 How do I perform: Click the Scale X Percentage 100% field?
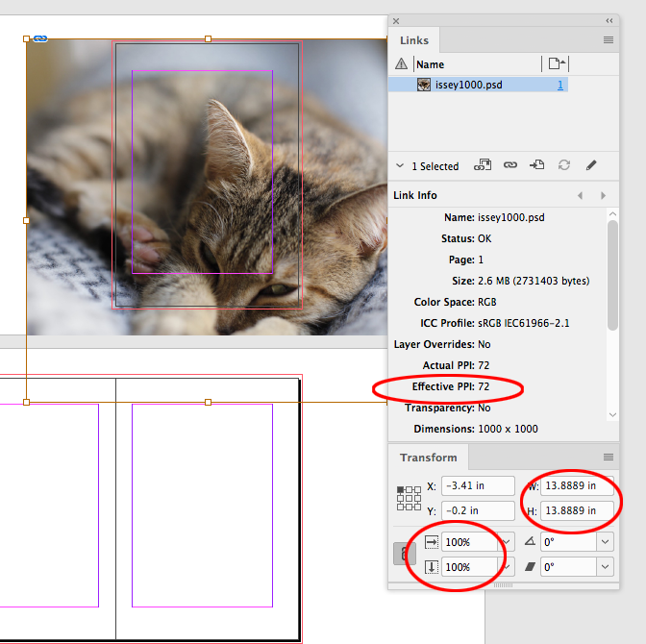click(x=470, y=542)
